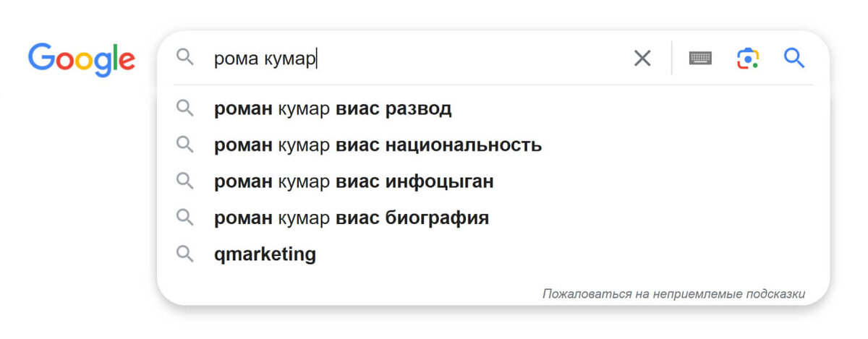The image size is (868, 339).
Task: Click magnifier icon beside qmarketing suggestion
Action: [x=185, y=254]
